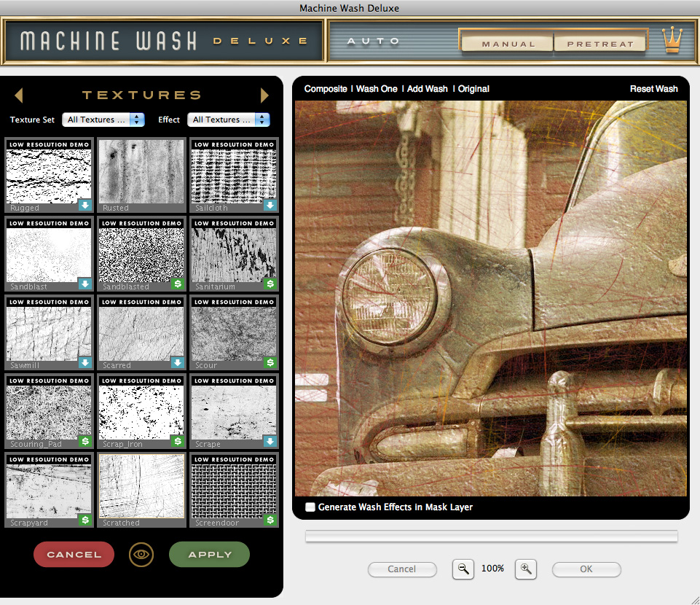Purchase the Scrapyard texture

[84, 520]
